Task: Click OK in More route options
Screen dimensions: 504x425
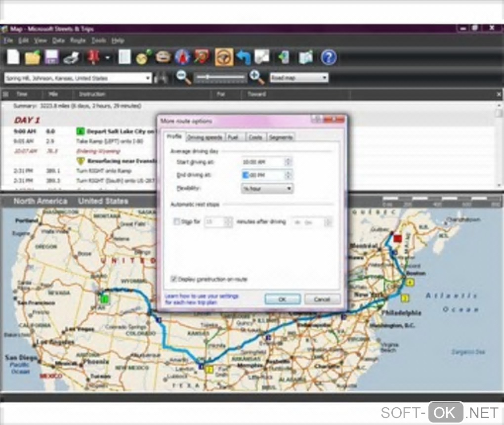Action: point(283,299)
